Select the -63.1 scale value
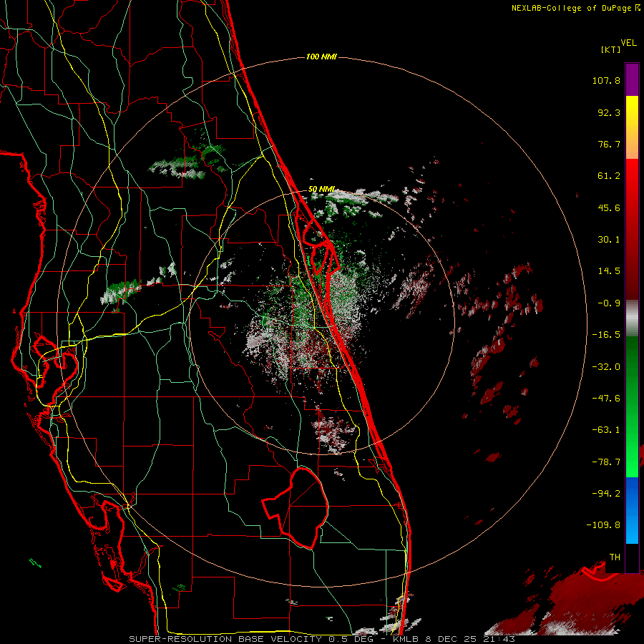644x644 pixels. [606, 430]
